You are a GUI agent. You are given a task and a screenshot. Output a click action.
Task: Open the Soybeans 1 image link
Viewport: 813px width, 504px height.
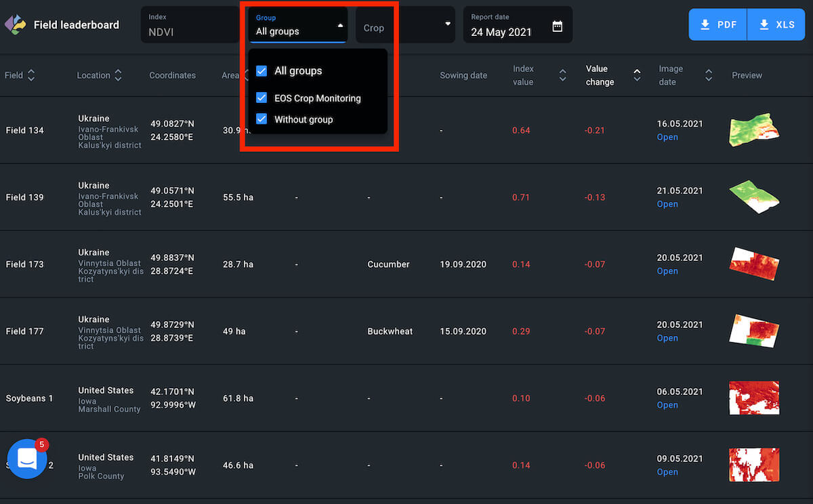667,405
